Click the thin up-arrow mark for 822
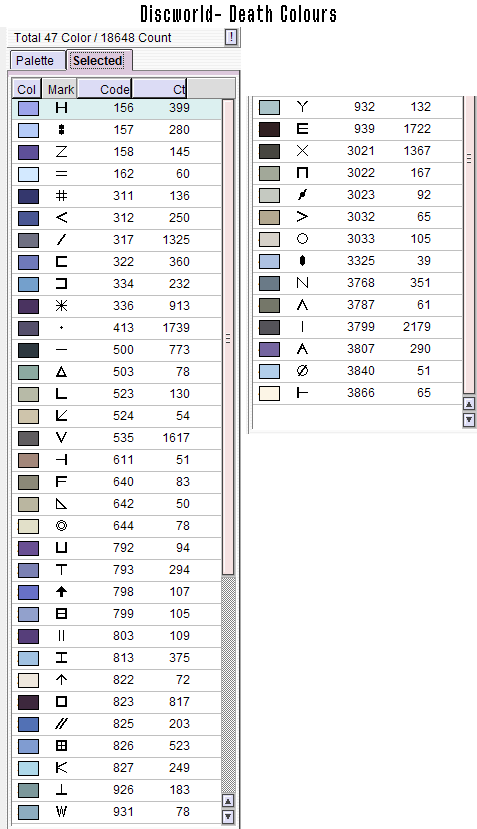The image size is (477, 829). pyautogui.click(x=61, y=680)
